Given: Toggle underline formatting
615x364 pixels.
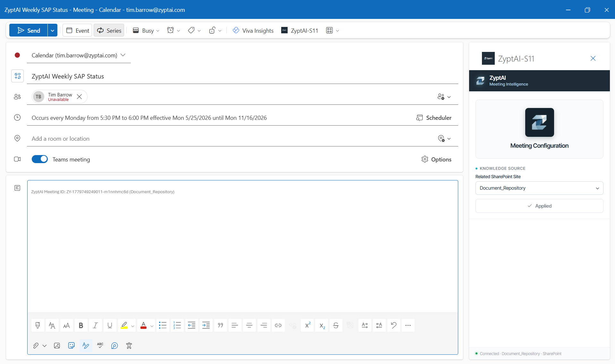Looking at the screenshot, I should (110, 326).
